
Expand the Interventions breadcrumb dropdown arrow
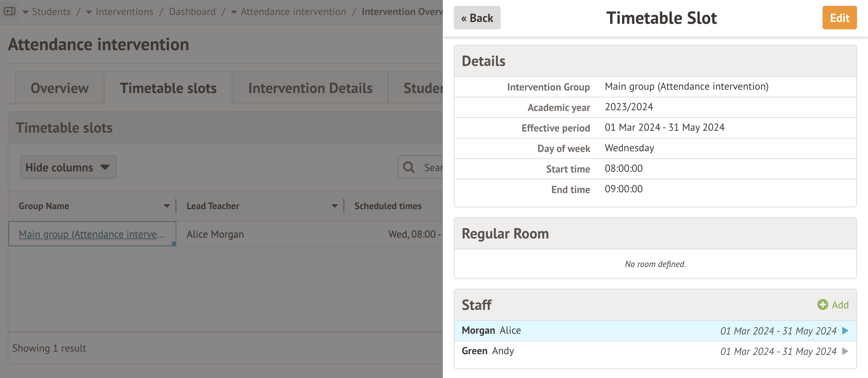point(89,12)
